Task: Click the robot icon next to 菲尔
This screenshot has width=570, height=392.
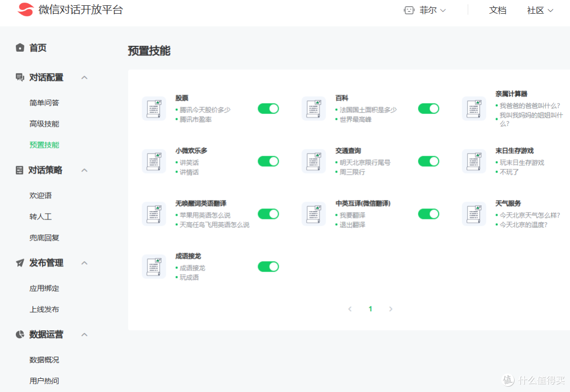Action: (409, 10)
